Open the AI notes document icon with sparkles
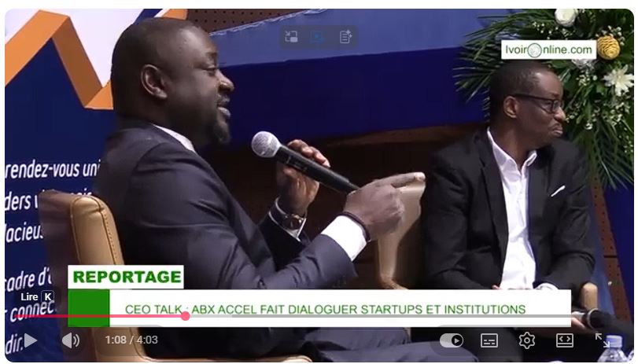 [345, 37]
